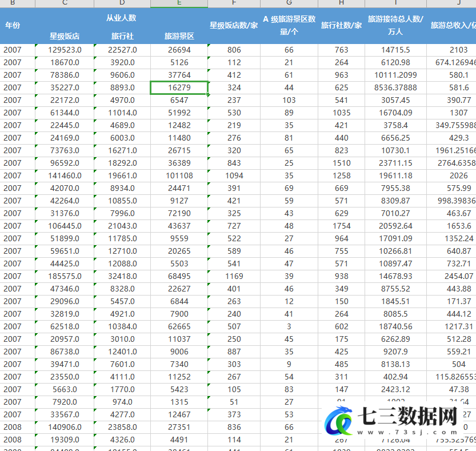Select cell with value 8138.13
This screenshot has width=476, height=451.
click(x=395, y=365)
